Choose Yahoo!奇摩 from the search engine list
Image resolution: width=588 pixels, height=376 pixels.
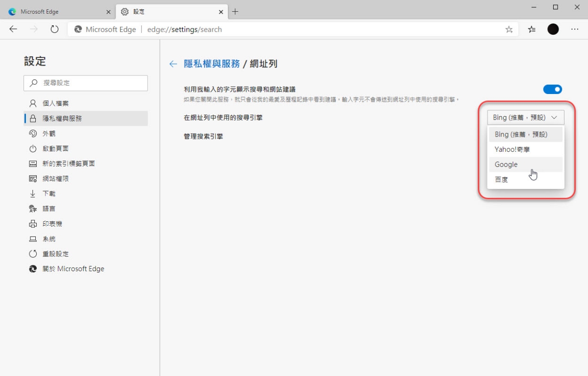(x=526, y=149)
